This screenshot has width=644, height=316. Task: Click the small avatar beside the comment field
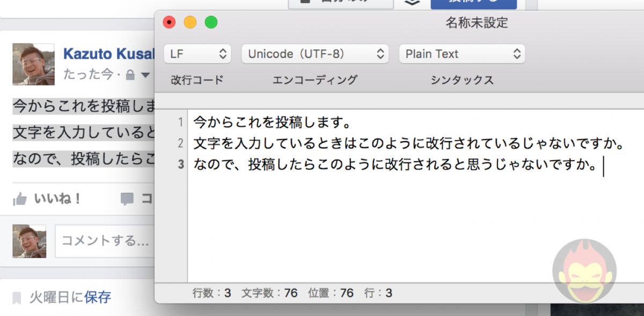(x=29, y=241)
